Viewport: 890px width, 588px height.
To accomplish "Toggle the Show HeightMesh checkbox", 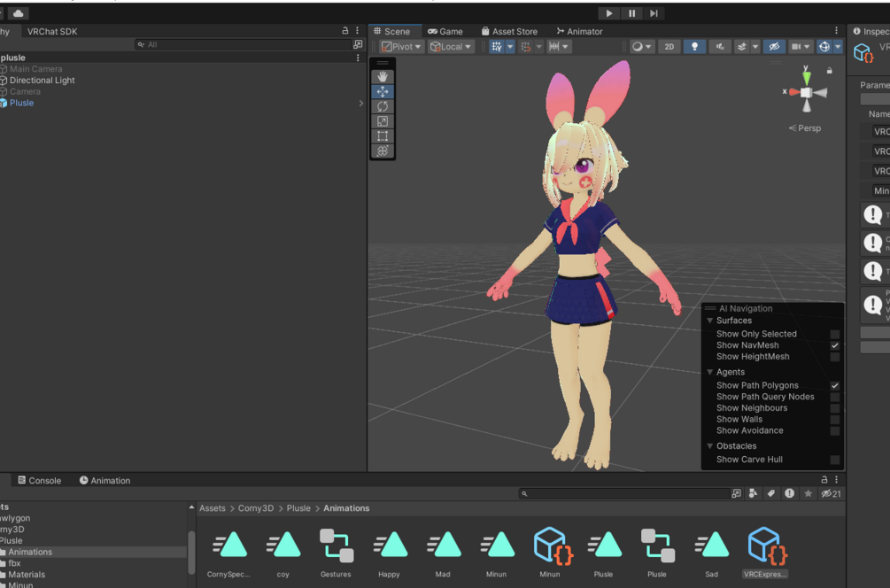I will (x=834, y=357).
